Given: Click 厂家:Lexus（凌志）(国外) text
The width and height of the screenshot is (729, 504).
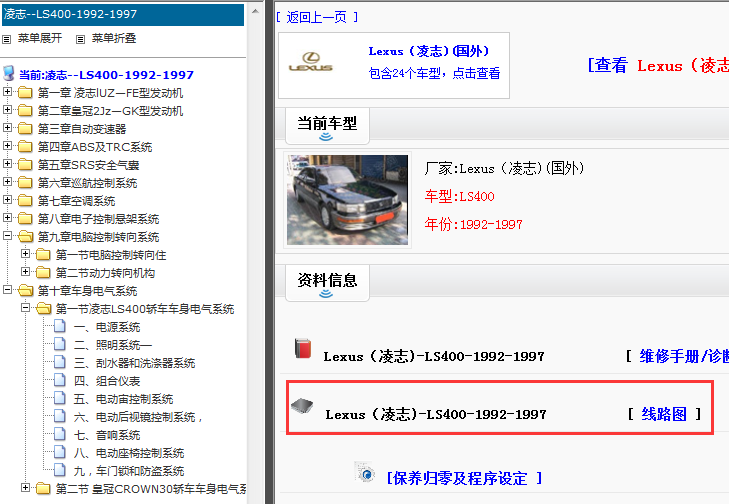Looking at the screenshot, I should [x=504, y=168].
